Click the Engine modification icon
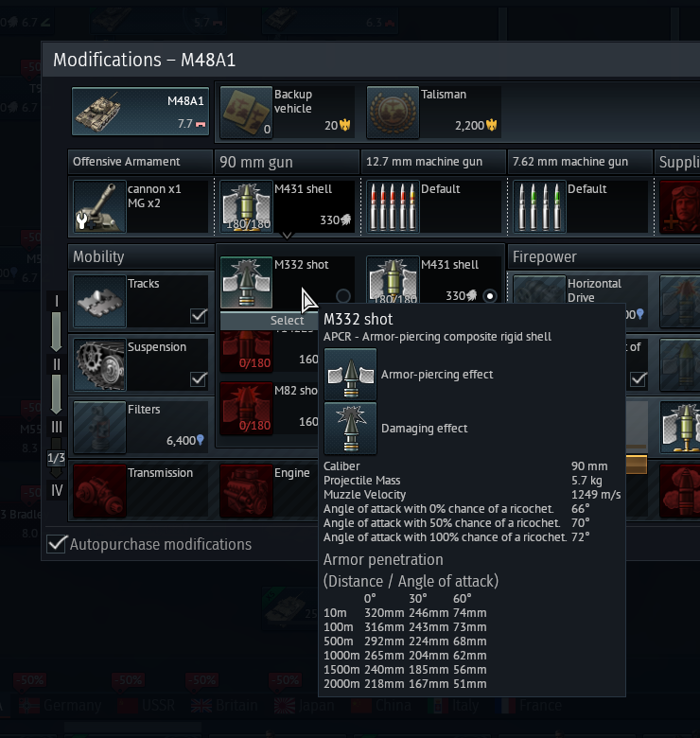Screen dimensions: 700x738 (x=246, y=491)
